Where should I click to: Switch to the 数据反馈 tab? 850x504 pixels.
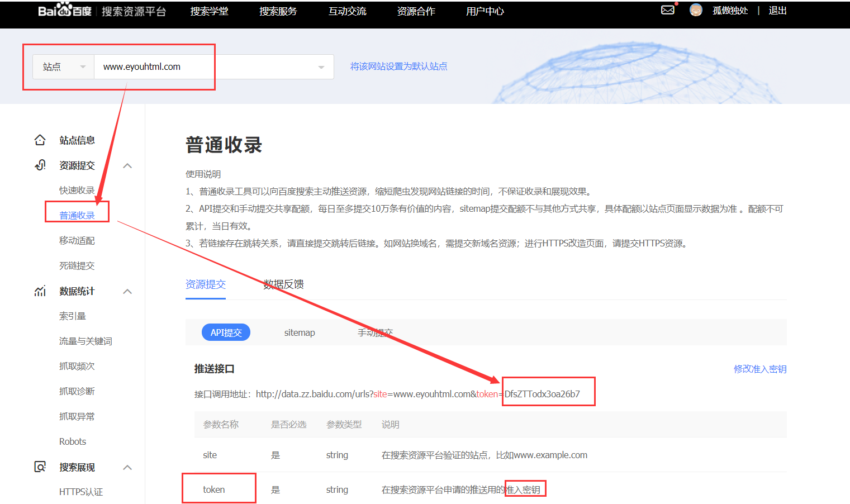284,284
